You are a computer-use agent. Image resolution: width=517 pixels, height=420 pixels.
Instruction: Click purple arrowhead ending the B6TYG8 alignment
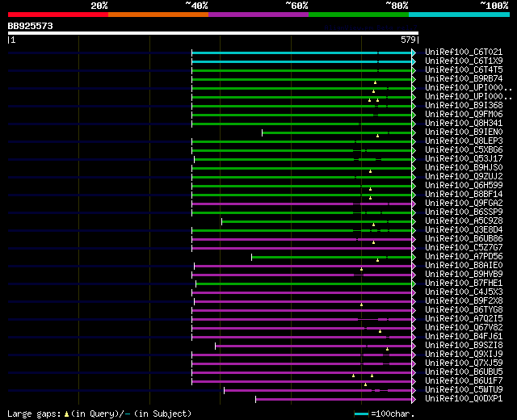click(414, 310)
